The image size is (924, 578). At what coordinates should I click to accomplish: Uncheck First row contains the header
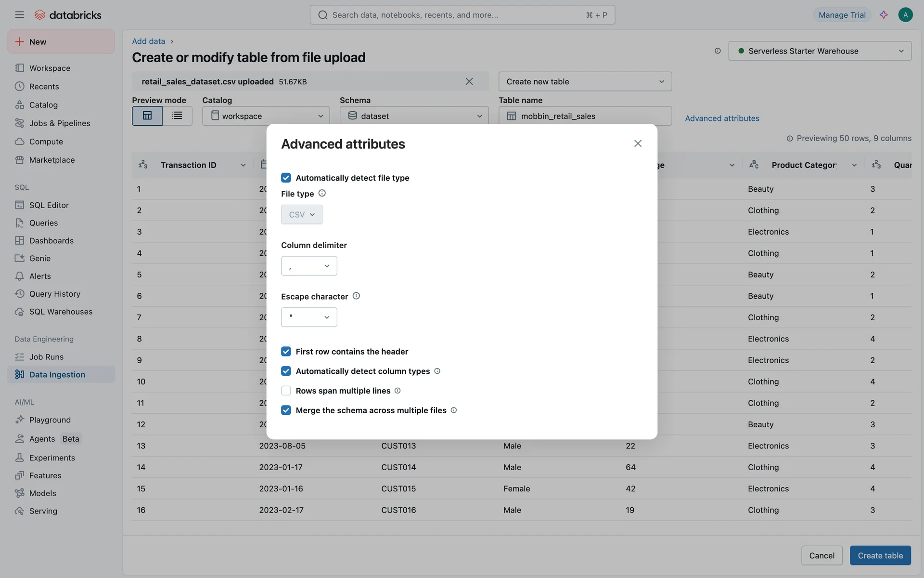286,352
